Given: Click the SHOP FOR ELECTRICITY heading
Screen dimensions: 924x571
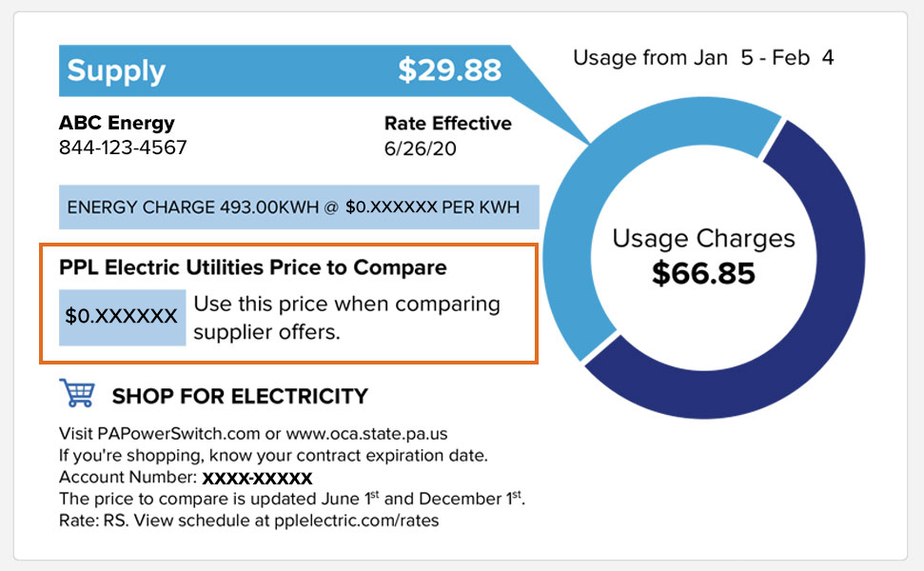Looking at the screenshot, I should point(240,396).
